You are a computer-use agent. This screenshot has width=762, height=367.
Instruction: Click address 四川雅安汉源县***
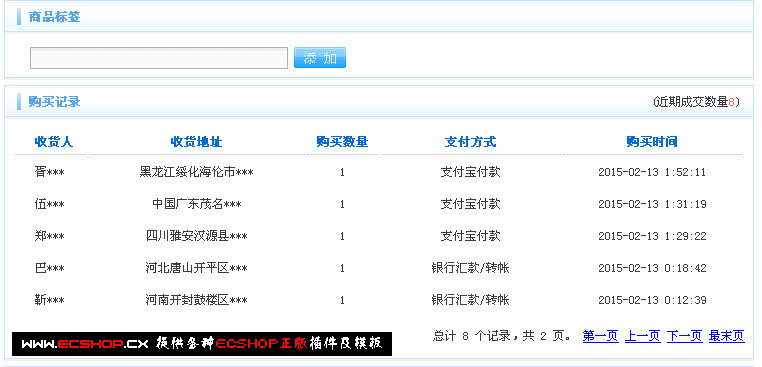click(x=196, y=236)
